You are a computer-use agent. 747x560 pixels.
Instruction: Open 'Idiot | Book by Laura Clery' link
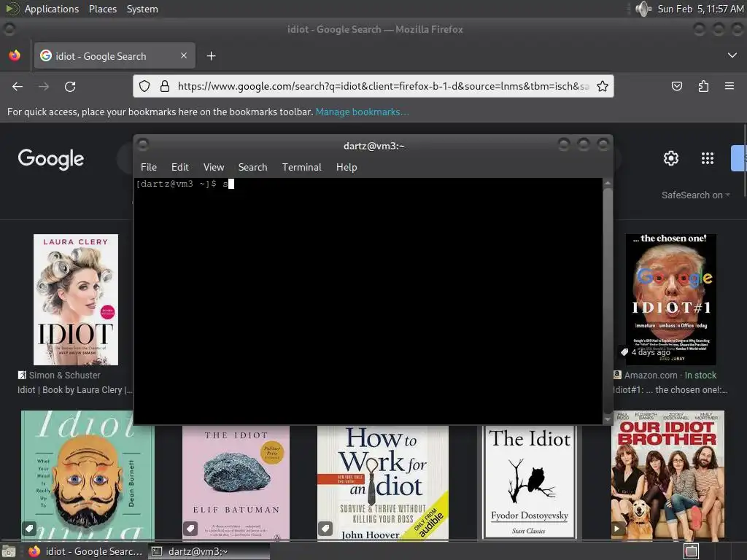(75, 390)
